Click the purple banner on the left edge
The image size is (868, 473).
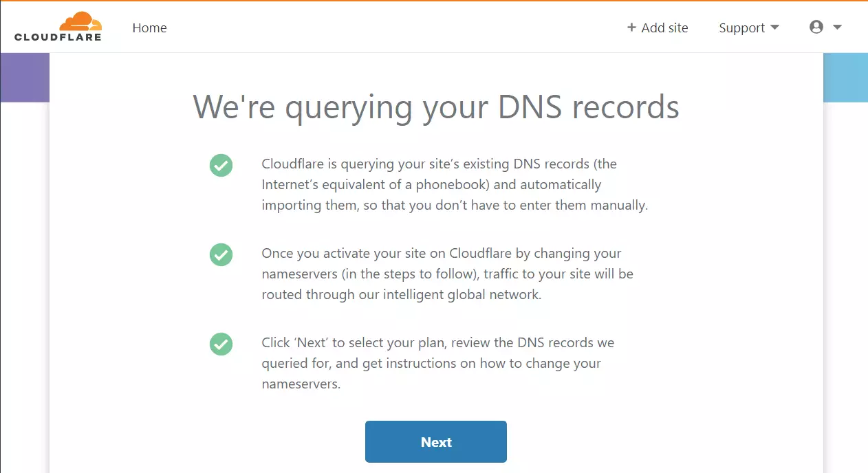click(25, 77)
